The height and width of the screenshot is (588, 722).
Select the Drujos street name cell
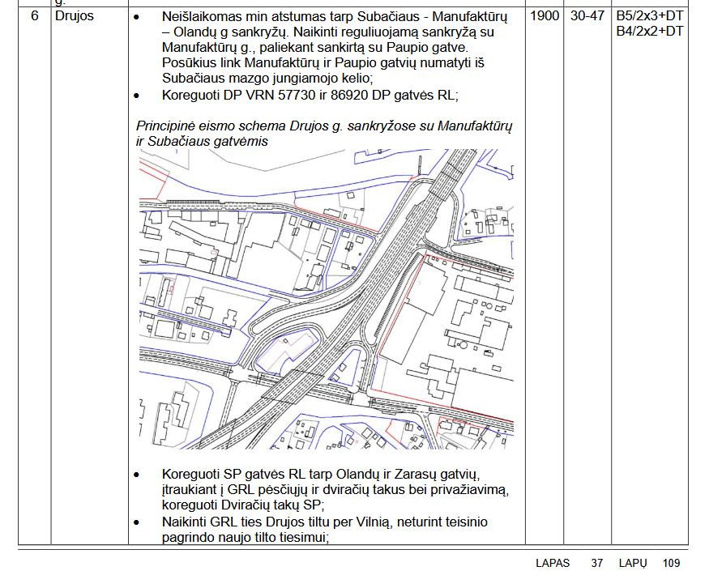pyautogui.click(x=75, y=16)
